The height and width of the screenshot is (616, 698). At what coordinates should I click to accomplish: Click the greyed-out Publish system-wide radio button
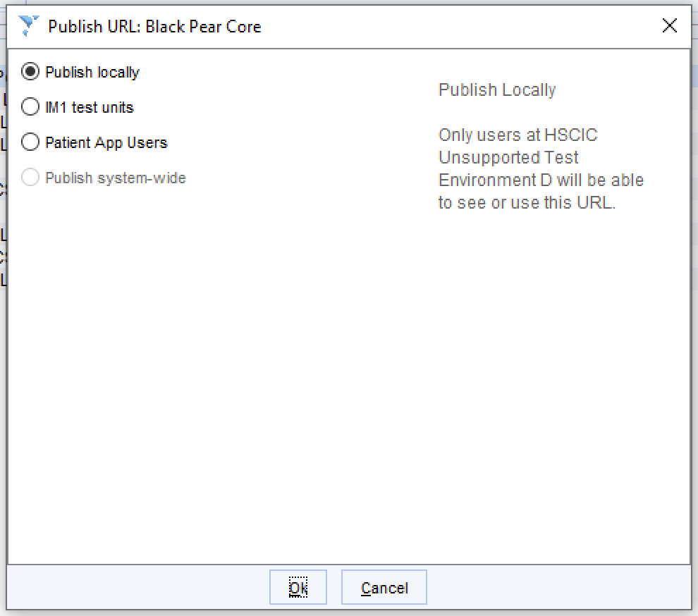point(30,177)
